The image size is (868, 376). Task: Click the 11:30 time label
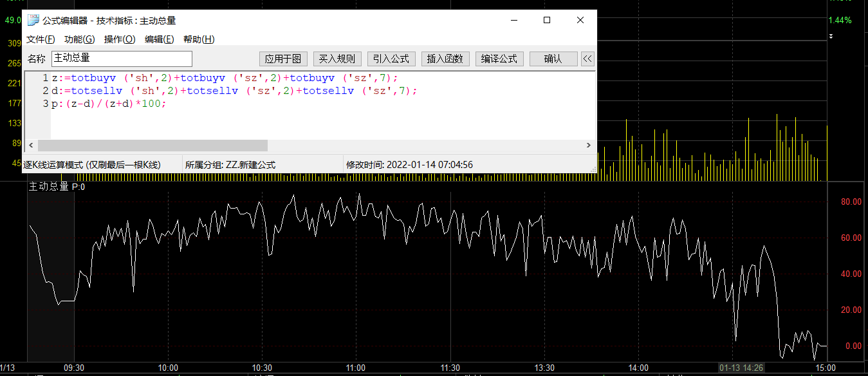tap(450, 368)
